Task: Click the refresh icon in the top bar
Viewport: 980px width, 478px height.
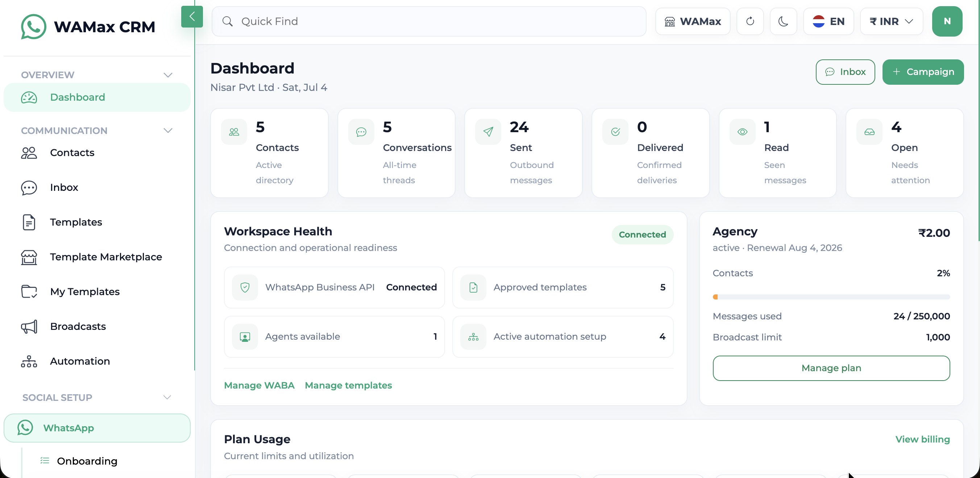Action: 750,21
